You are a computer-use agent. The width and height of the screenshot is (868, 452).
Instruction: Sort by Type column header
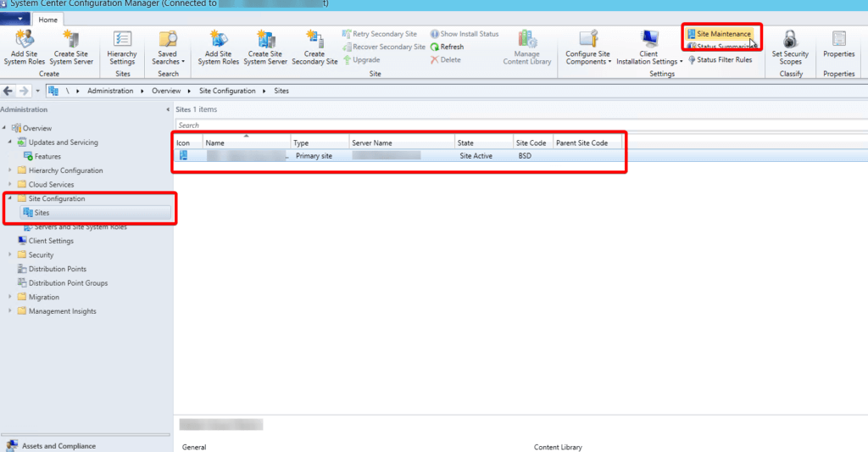coord(320,143)
